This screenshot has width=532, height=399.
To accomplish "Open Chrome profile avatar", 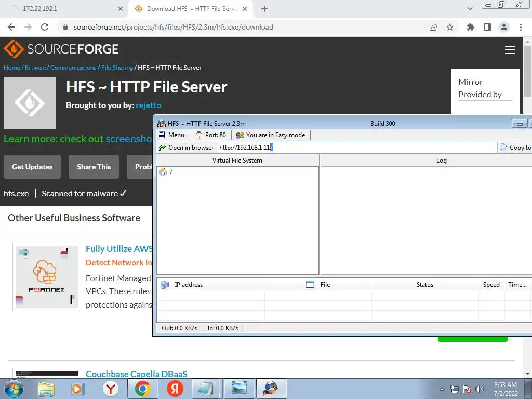I will click(x=504, y=27).
